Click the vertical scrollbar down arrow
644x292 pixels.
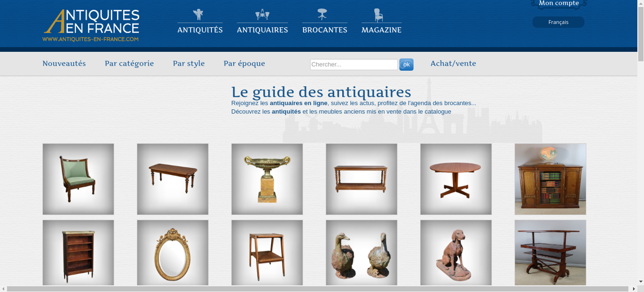(641, 281)
